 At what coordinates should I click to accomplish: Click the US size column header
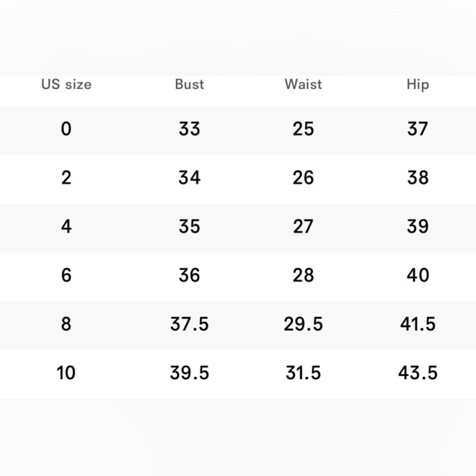66,84
